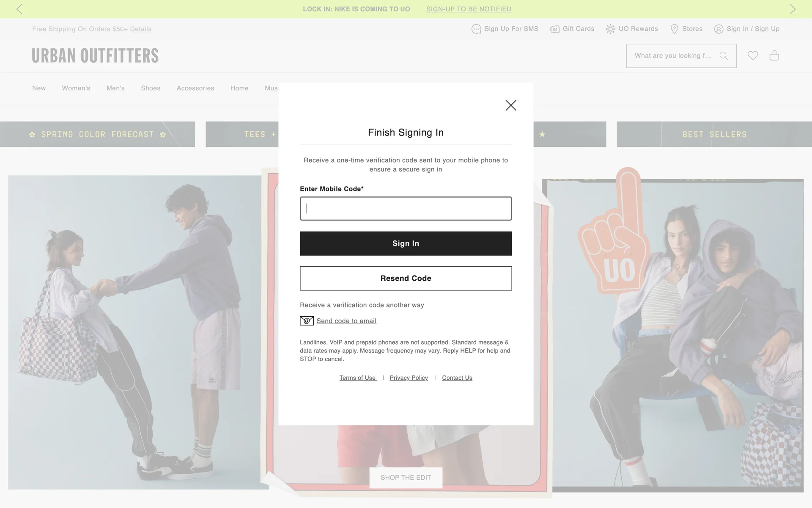This screenshot has width=812, height=508.
Task: Open the Women's menu
Action: click(x=76, y=88)
